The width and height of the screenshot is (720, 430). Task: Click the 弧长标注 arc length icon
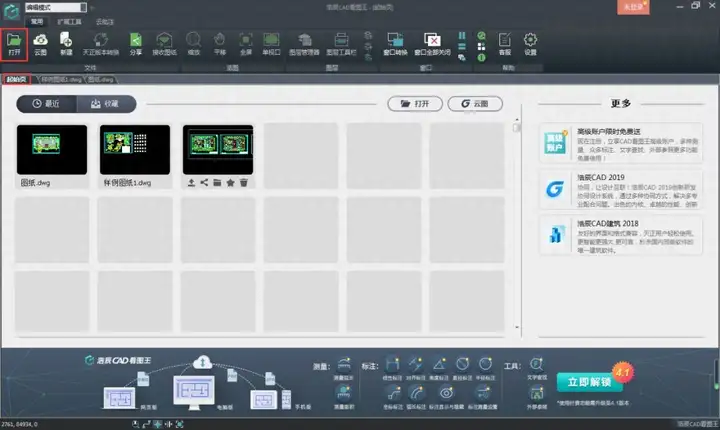416,397
